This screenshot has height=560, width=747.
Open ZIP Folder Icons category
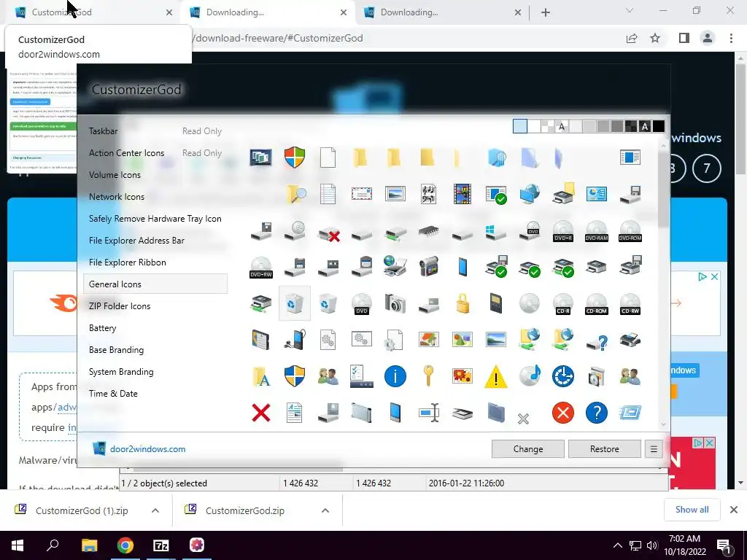coord(120,306)
